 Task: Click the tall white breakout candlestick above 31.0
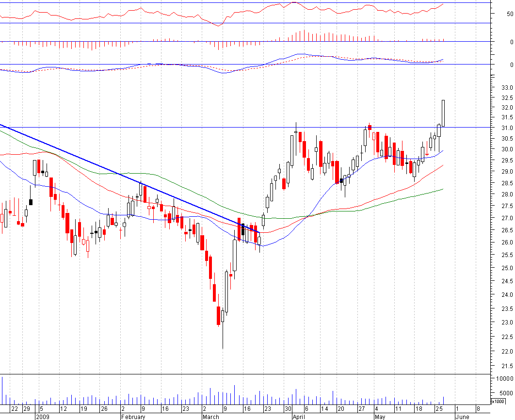(x=443, y=113)
